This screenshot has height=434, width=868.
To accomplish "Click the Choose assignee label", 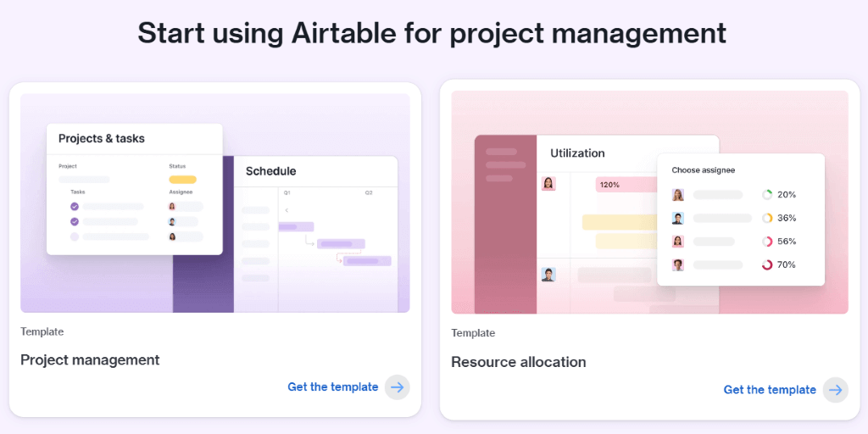I will 703,170.
